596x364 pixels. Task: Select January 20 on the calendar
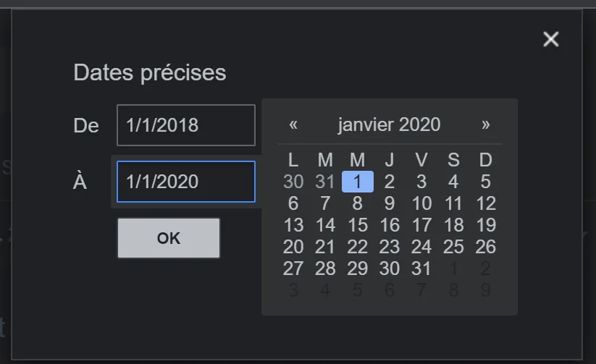click(293, 247)
